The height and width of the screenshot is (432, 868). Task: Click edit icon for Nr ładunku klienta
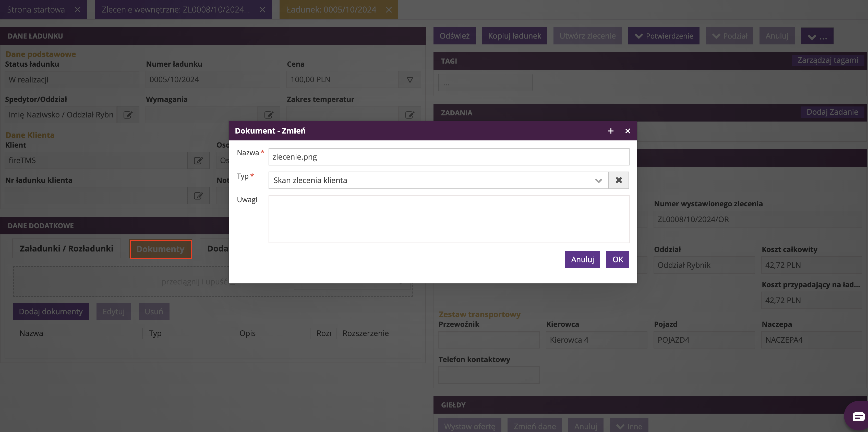tap(198, 196)
